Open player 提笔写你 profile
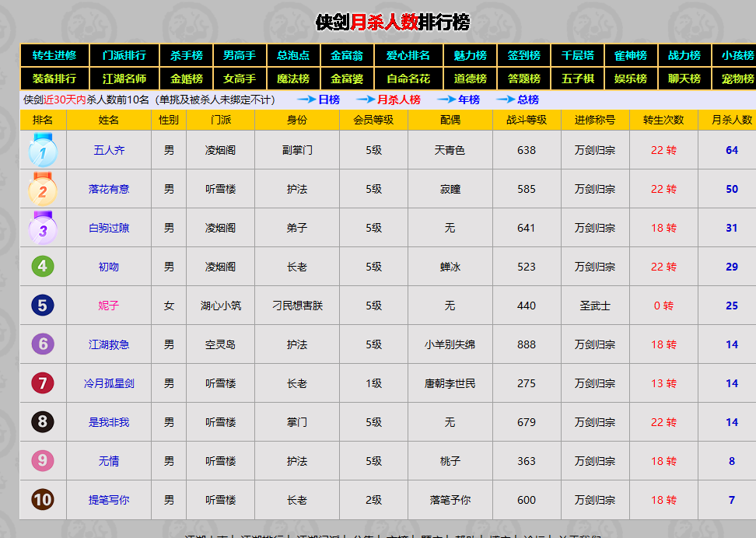The width and height of the screenshot is (756, 538). click(x=109, y=500)
